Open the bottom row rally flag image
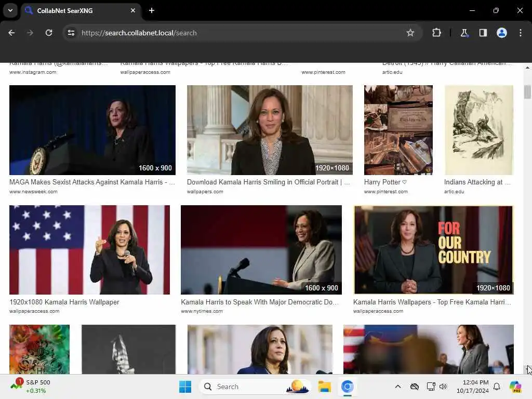The image size is (532, 399). click(x=429, y=350)
